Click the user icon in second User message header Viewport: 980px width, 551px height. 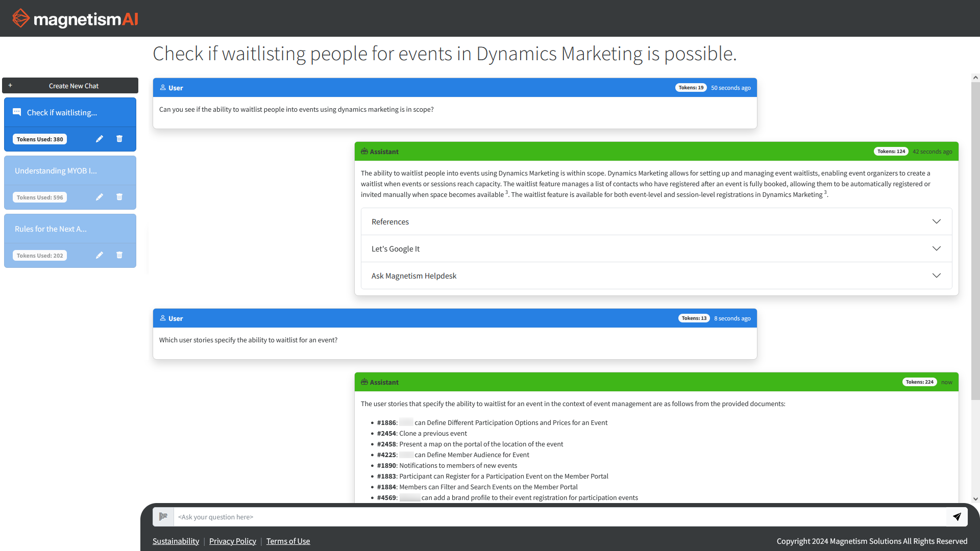(x=163, y=318)
